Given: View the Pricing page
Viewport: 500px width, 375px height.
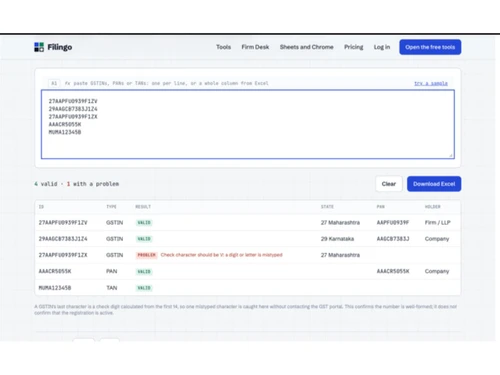Looking at the screenshot, I should click(354, 47).
